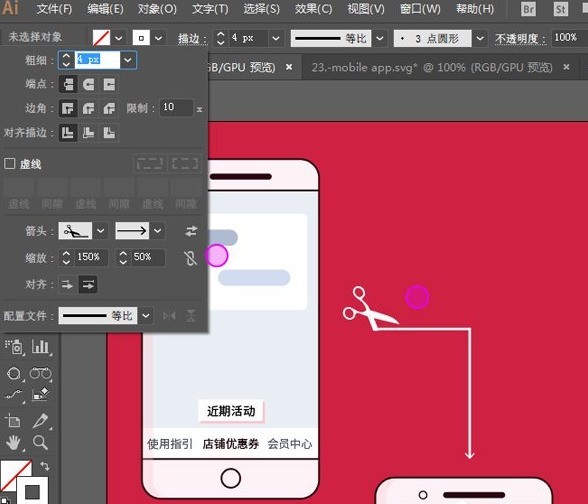
Task: Click the 不透明度 opacity link
Action: coord(520,38)
